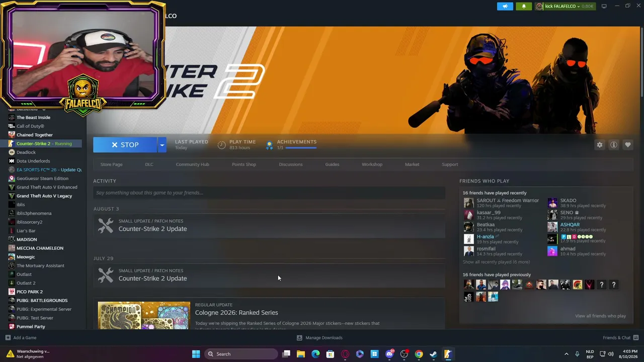644x362 pixels.
Task: Open the Guides tab
Action: [x=332, y=164]
